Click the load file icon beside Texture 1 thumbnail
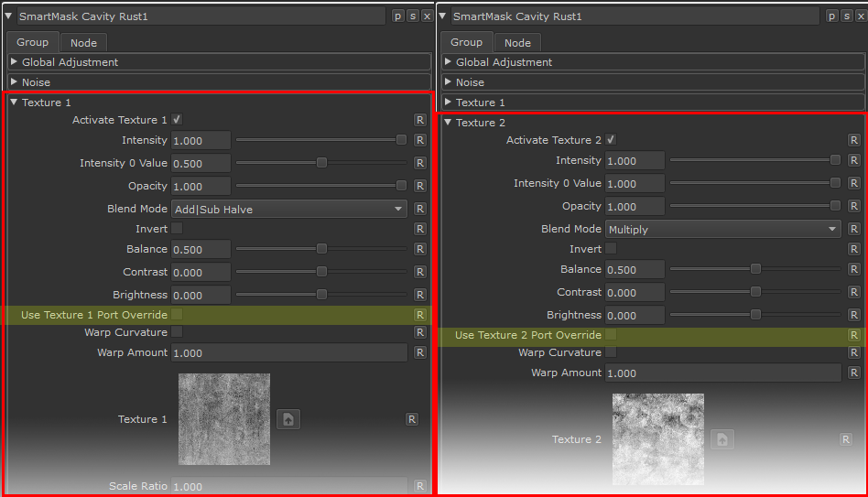The width and height of the screenshot is (868, 497). point(288,419)
